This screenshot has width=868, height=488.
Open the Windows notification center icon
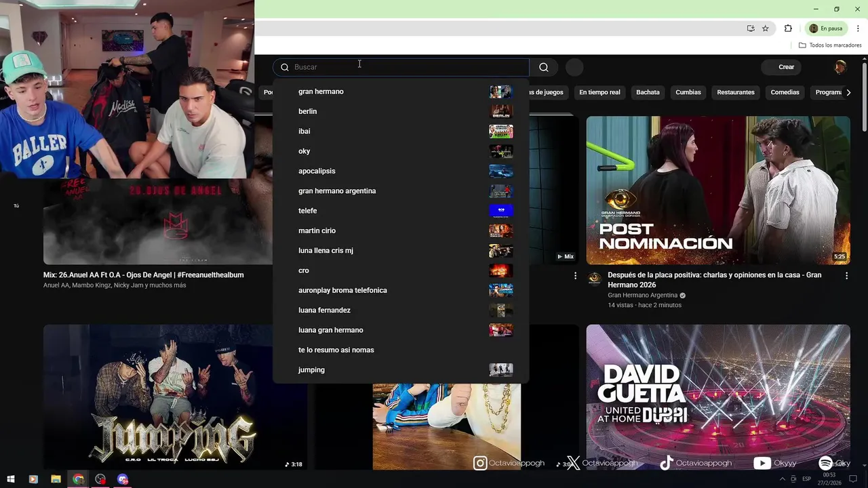pos(854,479)
